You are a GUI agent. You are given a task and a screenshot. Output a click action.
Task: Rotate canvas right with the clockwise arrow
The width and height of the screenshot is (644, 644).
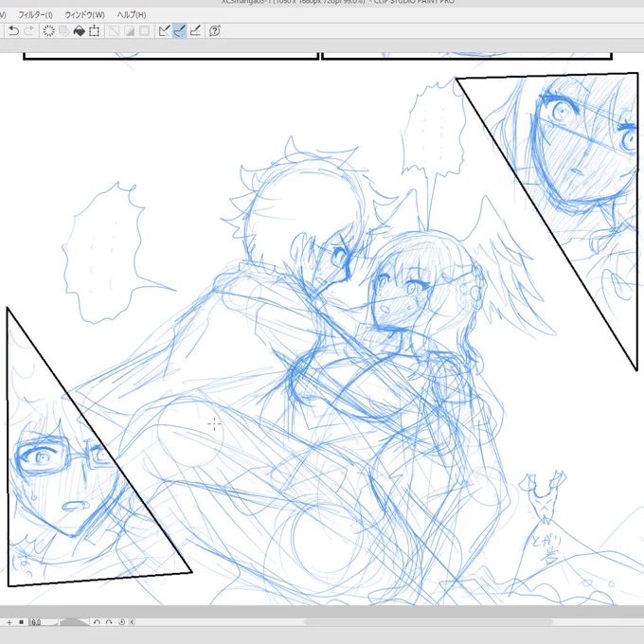pyautogui.click(x=109, y=622)
